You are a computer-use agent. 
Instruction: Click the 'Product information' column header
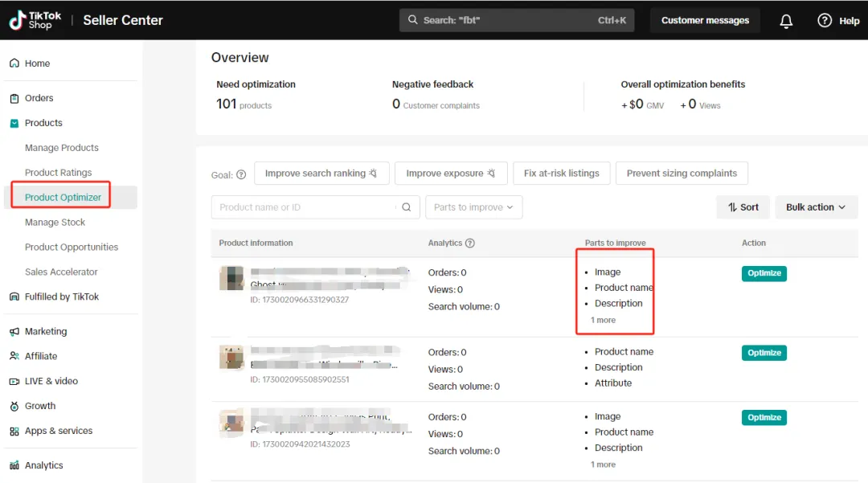(x=256, y=243)
